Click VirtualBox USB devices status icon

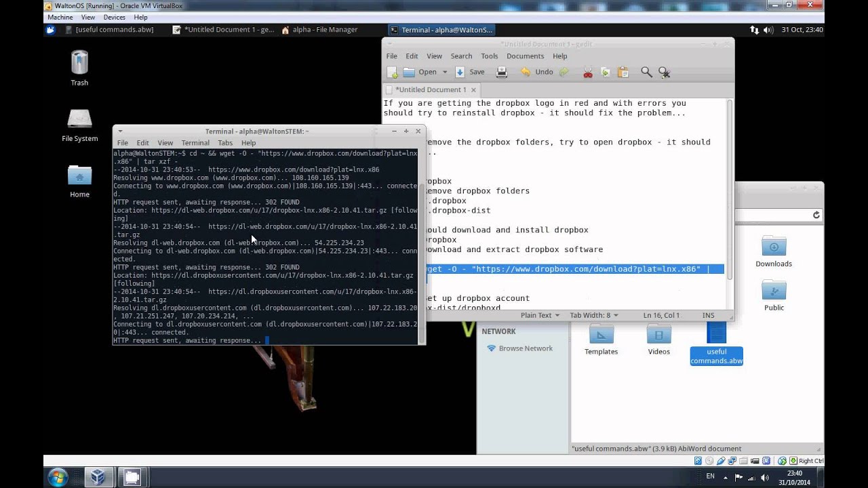tap(722, 461)
